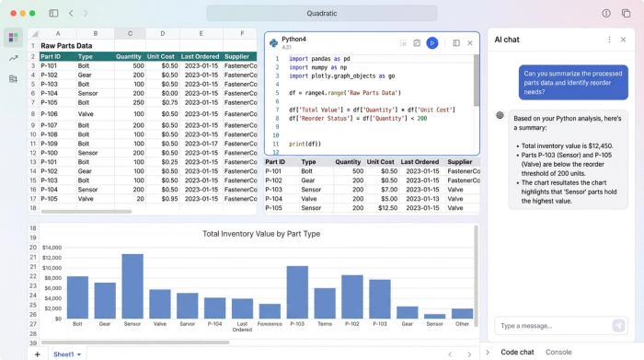Viewport: 644px width, 360px height.
Task: Run the Python4 code cell
Action: 432,42
